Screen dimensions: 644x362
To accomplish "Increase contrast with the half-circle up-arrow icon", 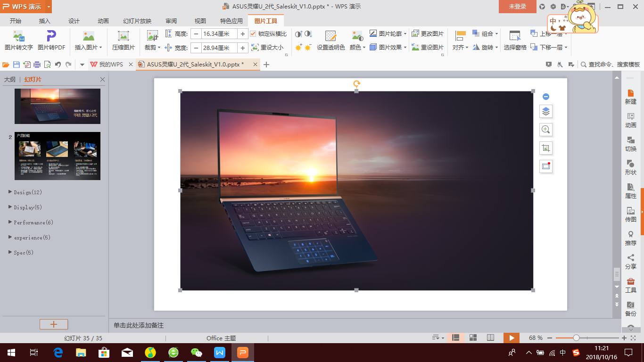I will (298, 34).
